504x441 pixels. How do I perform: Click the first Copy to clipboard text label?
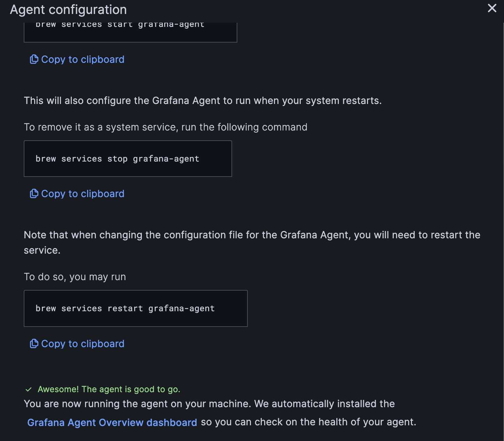pos(83,59)
